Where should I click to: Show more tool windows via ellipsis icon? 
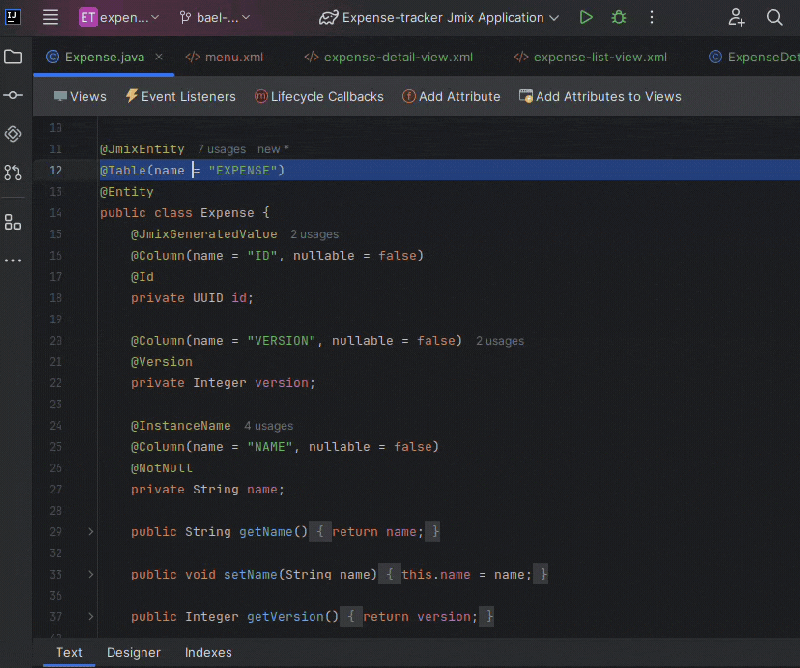pyautogui.click(x=13, y=260)
